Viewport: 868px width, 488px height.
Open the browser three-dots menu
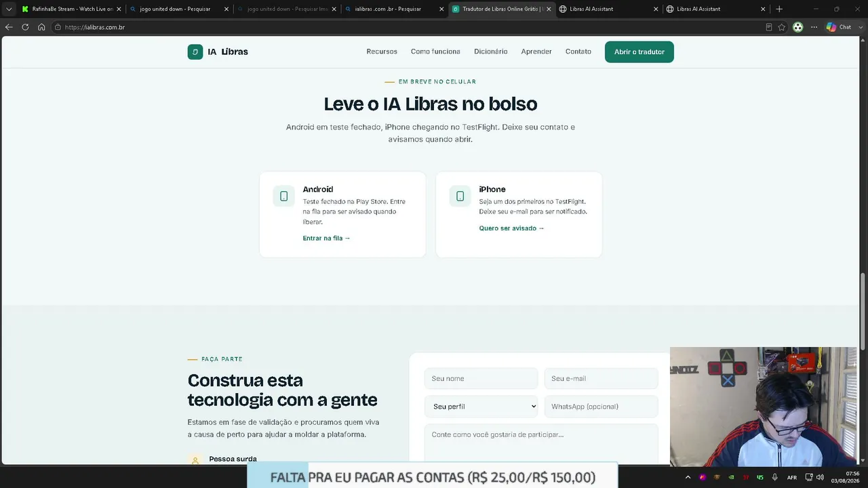(814, 27)
